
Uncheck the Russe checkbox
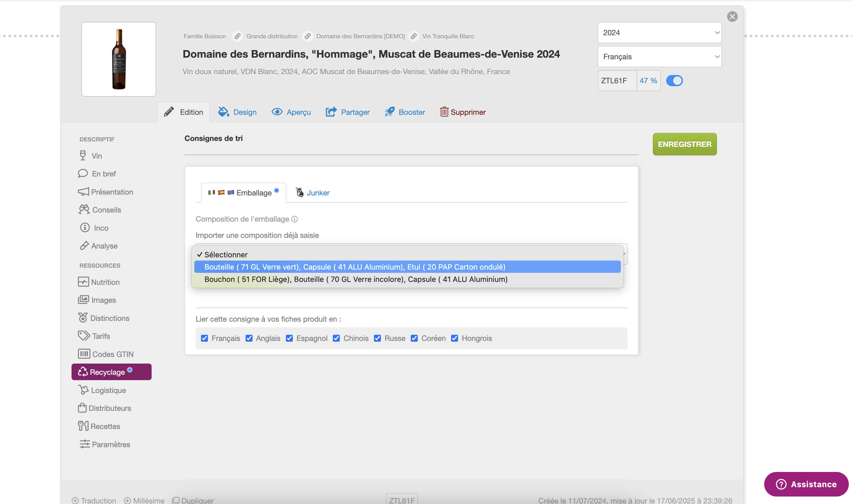377,338
